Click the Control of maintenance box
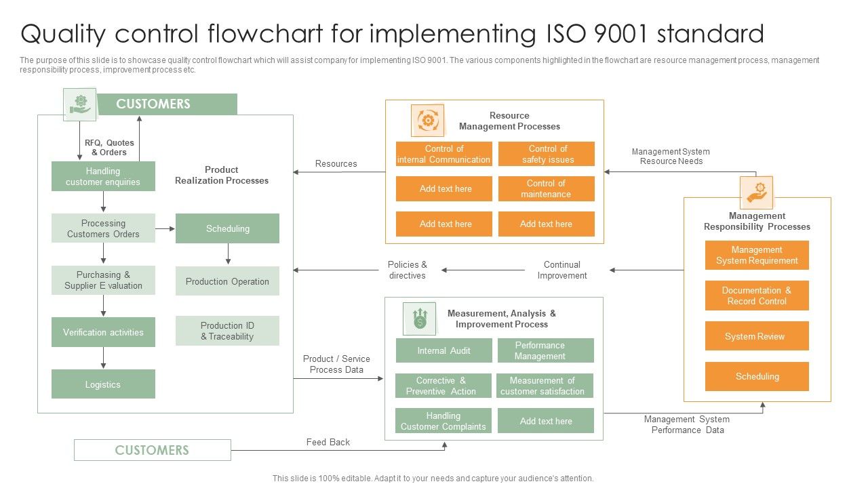The height and width of the screenshot is (488, 868). point(547,188)
